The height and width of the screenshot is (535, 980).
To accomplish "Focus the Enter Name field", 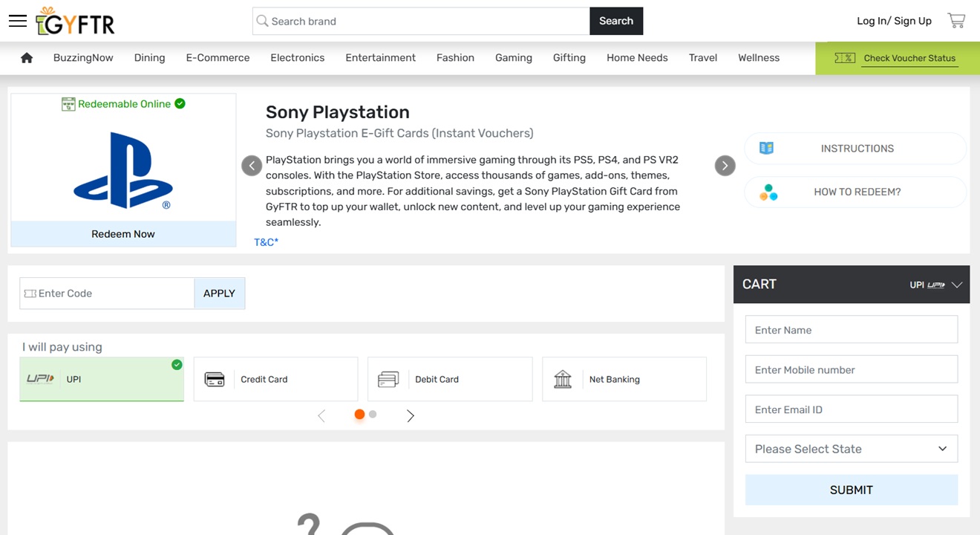I will click(852, 330).
